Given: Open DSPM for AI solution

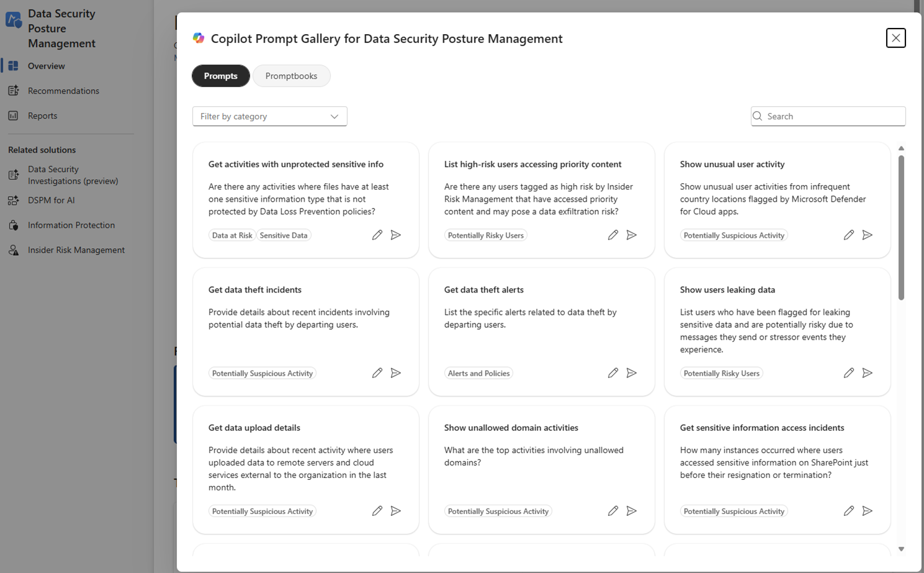Looking at the screenshot, I should [x=51, y=200].
